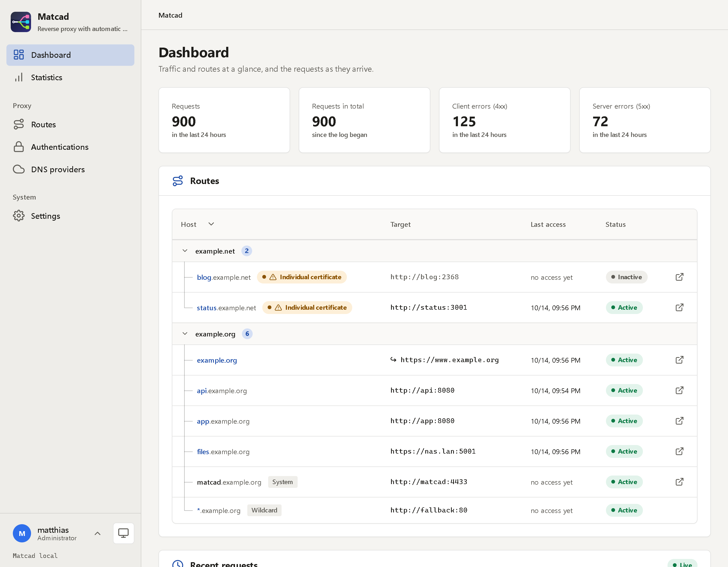Click the monitor theme icon button
The image size is (728, 567).
[123, 533]
